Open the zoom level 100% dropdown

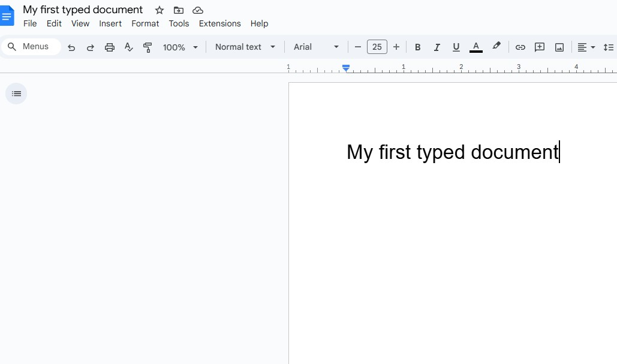tap(180, 47)
